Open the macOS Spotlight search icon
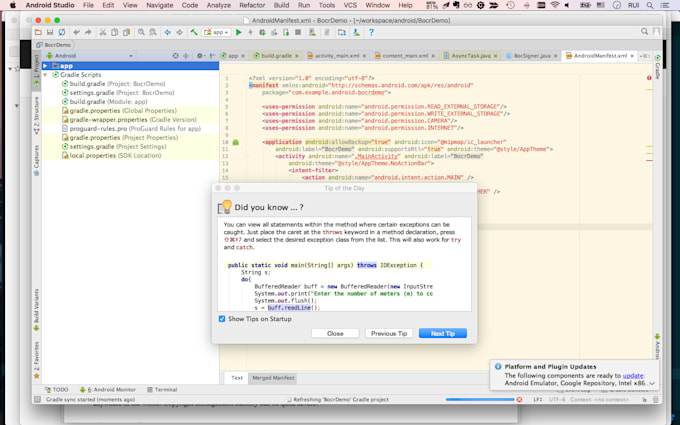This screenshot has width=680, height=425. coord(650,5)
